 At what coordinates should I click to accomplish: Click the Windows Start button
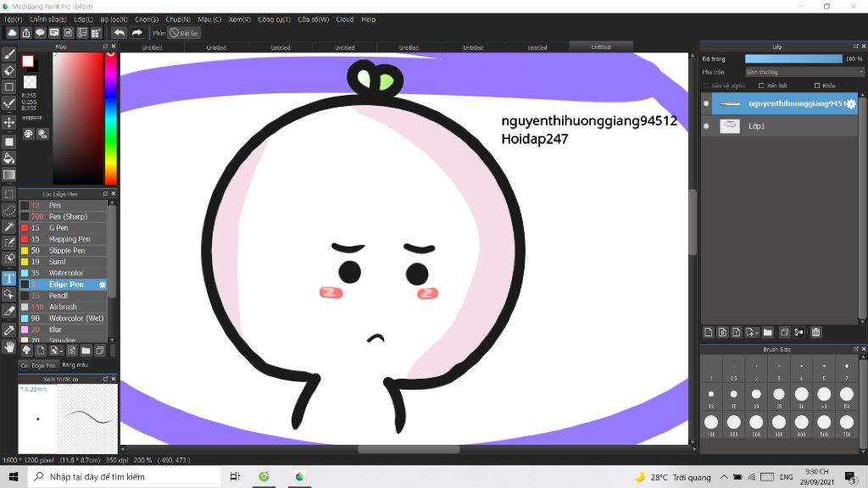pos(14,476)
